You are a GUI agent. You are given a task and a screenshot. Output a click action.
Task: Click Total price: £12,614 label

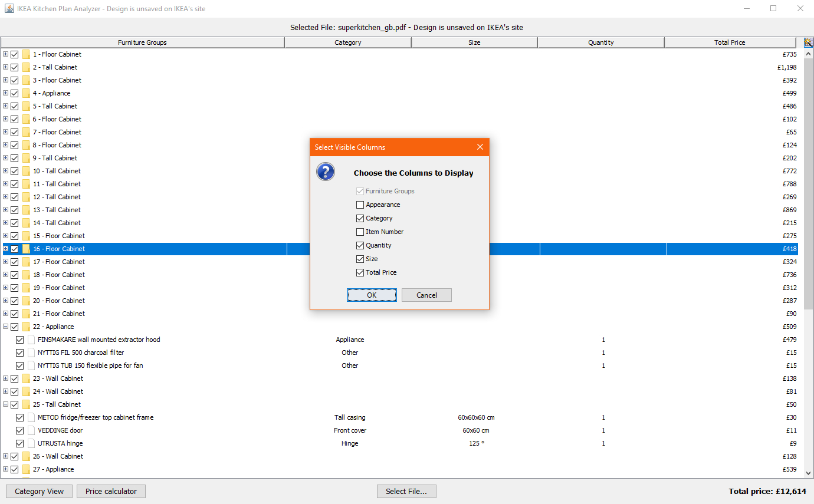click(x=767, y=491)
